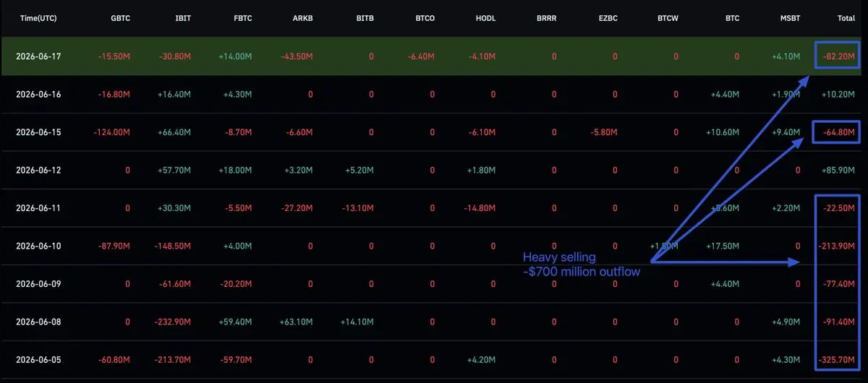Click the +63.10M ARKB value

[298, 322]
